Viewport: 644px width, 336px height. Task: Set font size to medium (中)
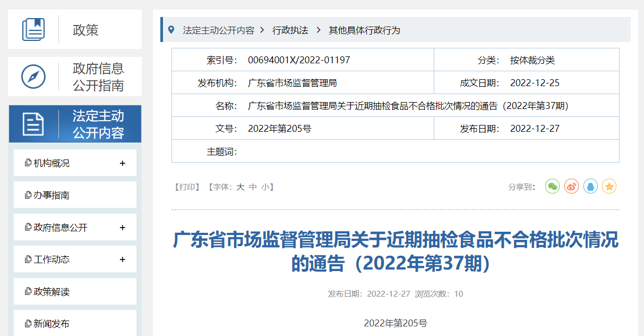tap(253, 187)
